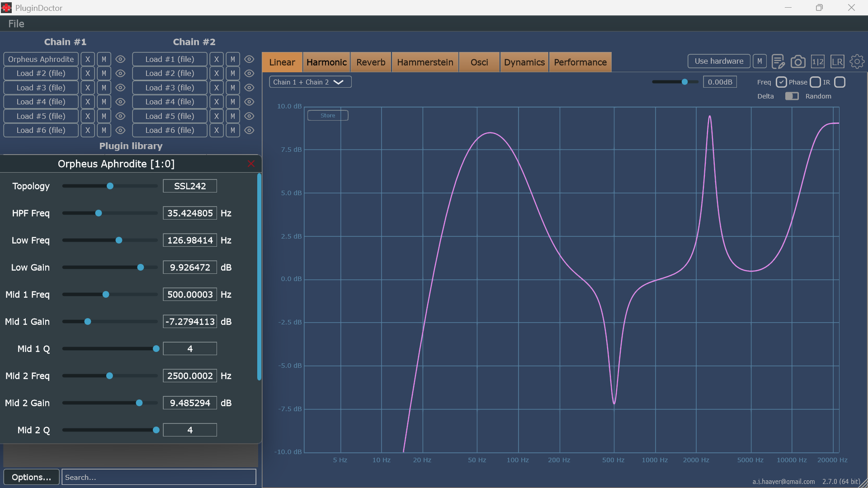Click the M button next to Use hardware
The image size is (868, 488).
(x=759, y=61)
